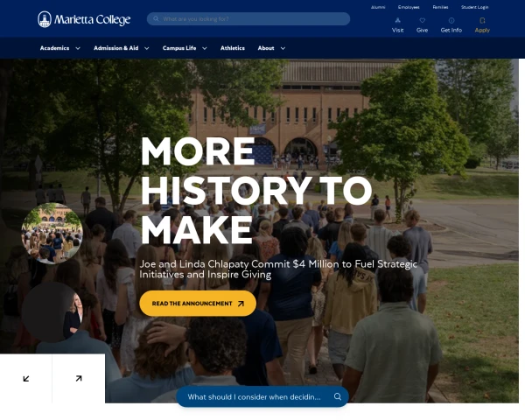Click the magnifier icon in header search
525x420 pixels.
pos(156,18)
